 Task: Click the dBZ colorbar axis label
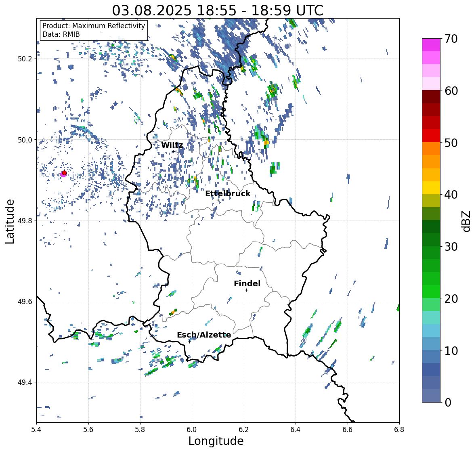467,221
